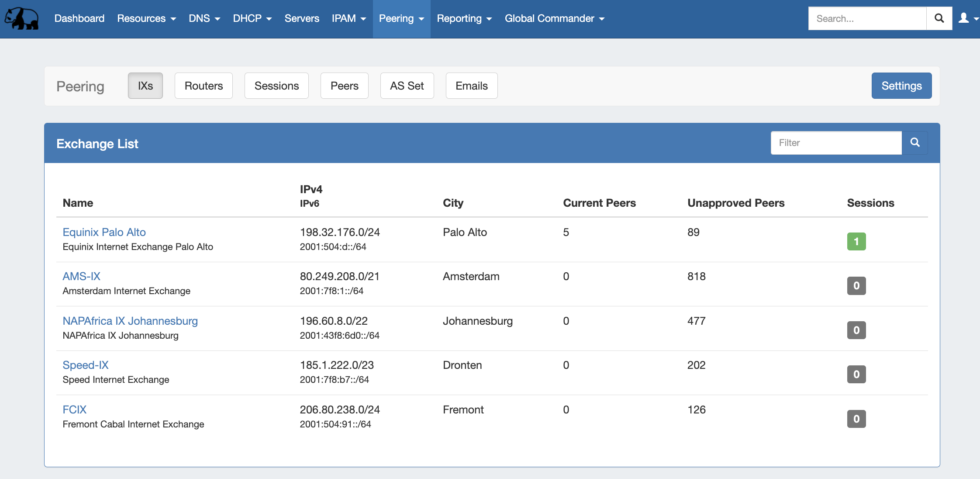The image size is (980, 479).
Task: Switch to the Sessions tab
Action: click(x=276, y=86)
